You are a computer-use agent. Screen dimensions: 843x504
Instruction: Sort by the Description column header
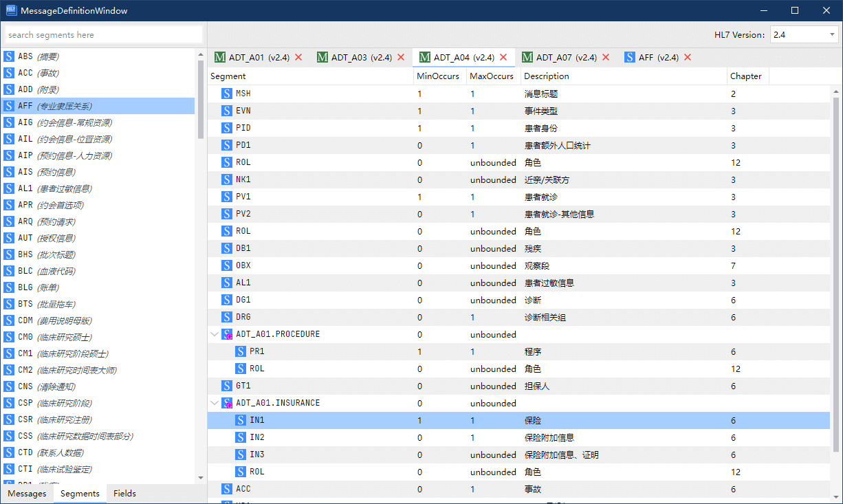tap(623, 76)
